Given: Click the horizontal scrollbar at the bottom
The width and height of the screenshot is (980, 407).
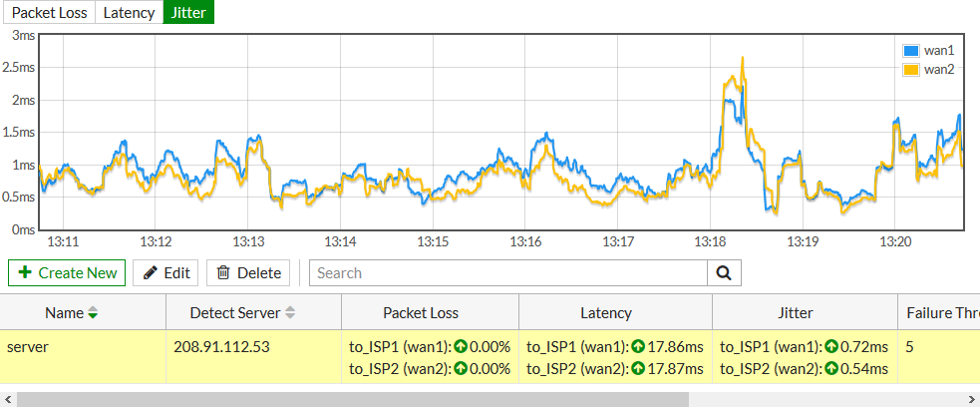Looking at the screenshot, I should pyautogui.click(x=349, y=399).
